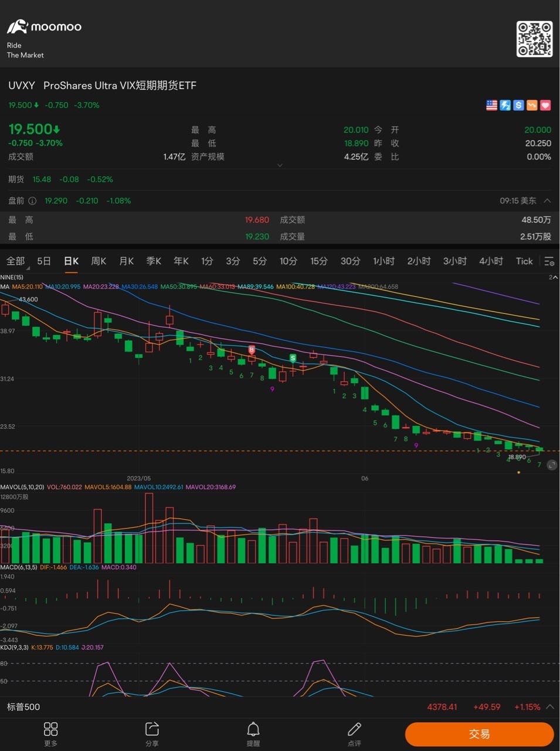Switch to Tick chart view
Viewport: 560px width, 751px height.
click(524, 261)
